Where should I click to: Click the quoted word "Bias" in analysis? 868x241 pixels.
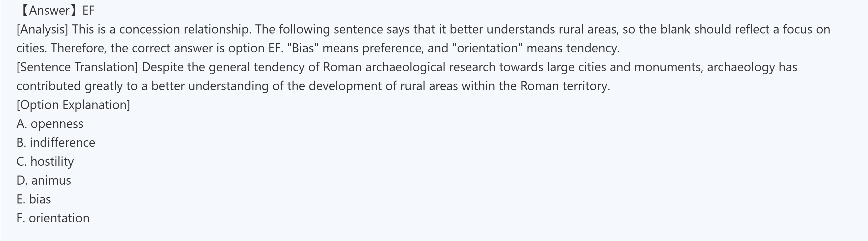pyautogui.click(x=303, y=48)
